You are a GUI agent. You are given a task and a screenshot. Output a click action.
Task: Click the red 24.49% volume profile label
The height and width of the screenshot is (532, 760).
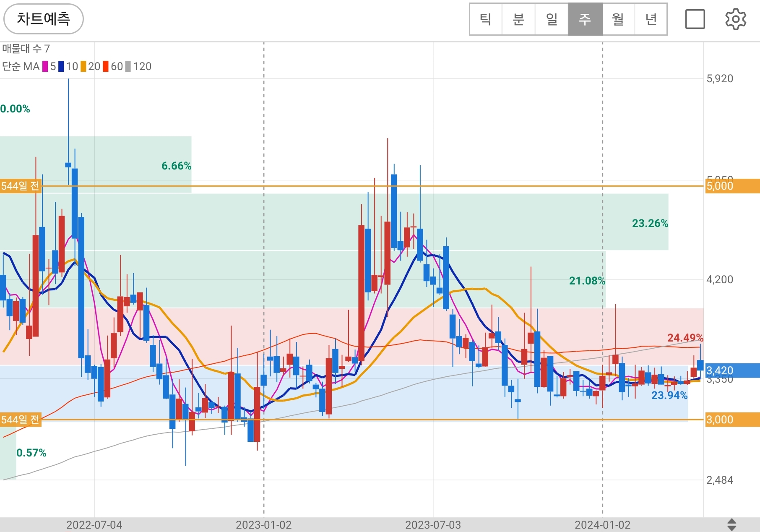click(x=685, y=337)
